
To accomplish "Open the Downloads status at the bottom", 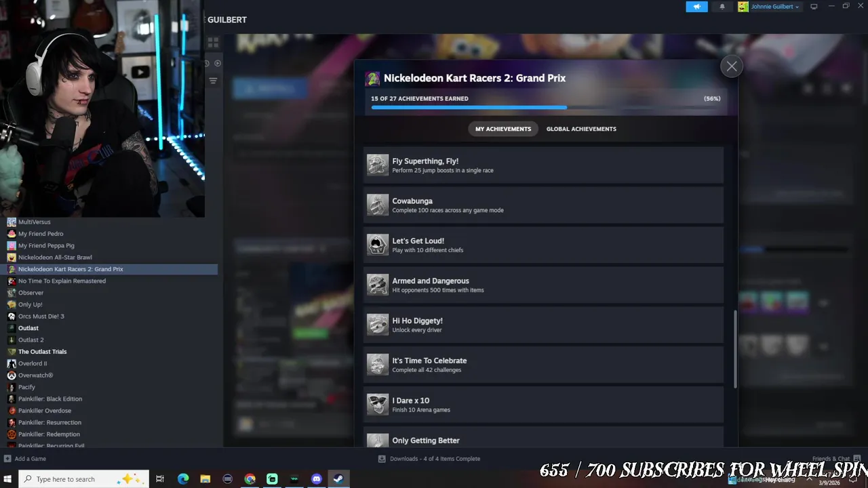I will point(429,459).
